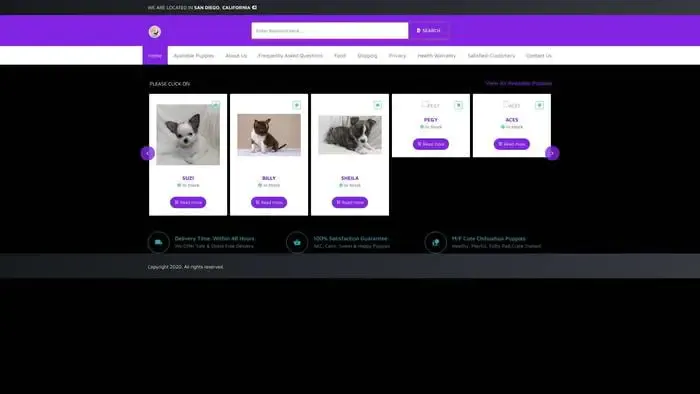The image size is (700, 394).
Task: Go to the About Us page
Action: 236,56
